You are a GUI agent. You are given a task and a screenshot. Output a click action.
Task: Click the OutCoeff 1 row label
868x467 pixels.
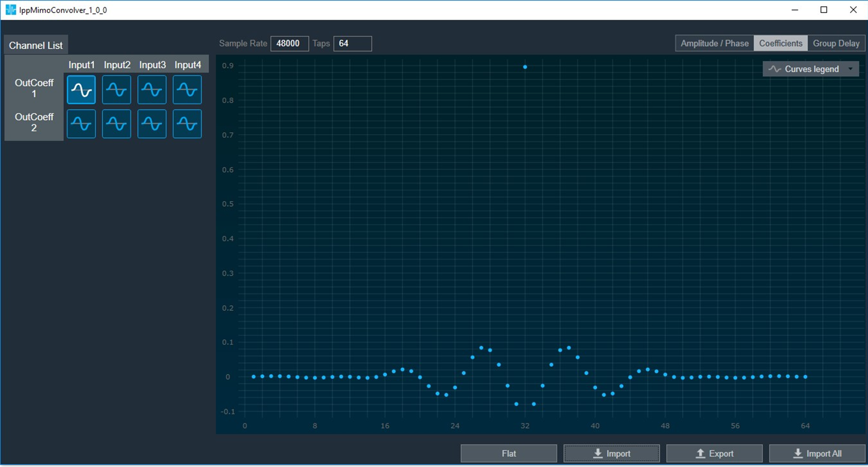[x=34, y=88]
